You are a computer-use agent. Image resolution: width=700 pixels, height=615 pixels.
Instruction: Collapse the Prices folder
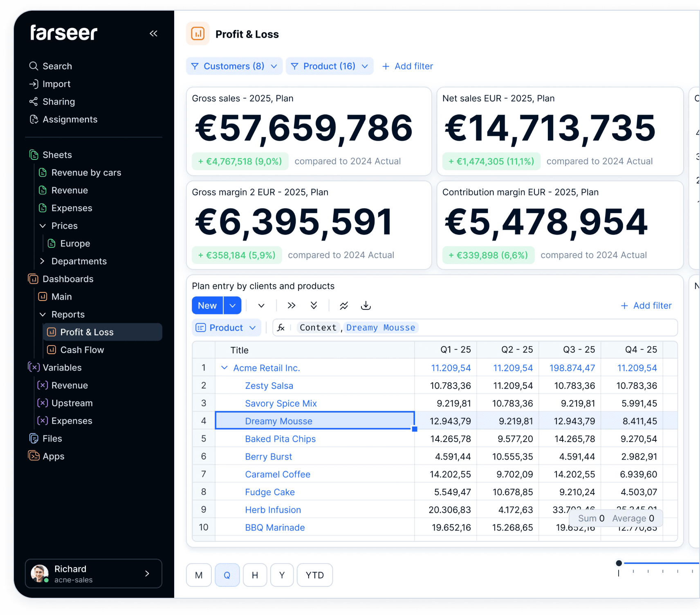43,226
